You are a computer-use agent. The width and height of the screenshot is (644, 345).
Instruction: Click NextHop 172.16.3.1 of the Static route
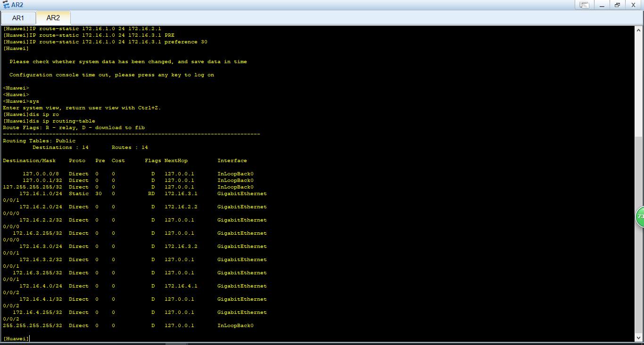(x=181, y=194)
